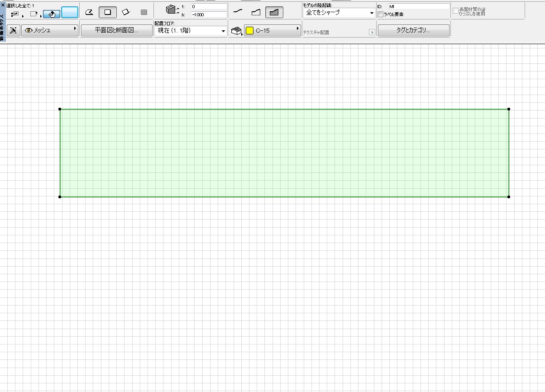545x392 pixels.
Task: Edit the b: value showing -1000
Action: (209, 14)
